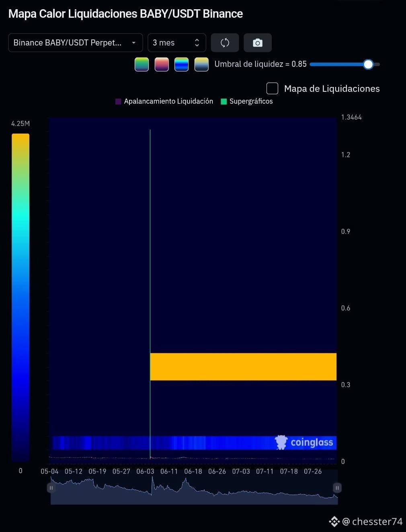Viewport: 406px width, 532px height.
Task: Click the 07-26 date axis label
Action: coord(313,471)
